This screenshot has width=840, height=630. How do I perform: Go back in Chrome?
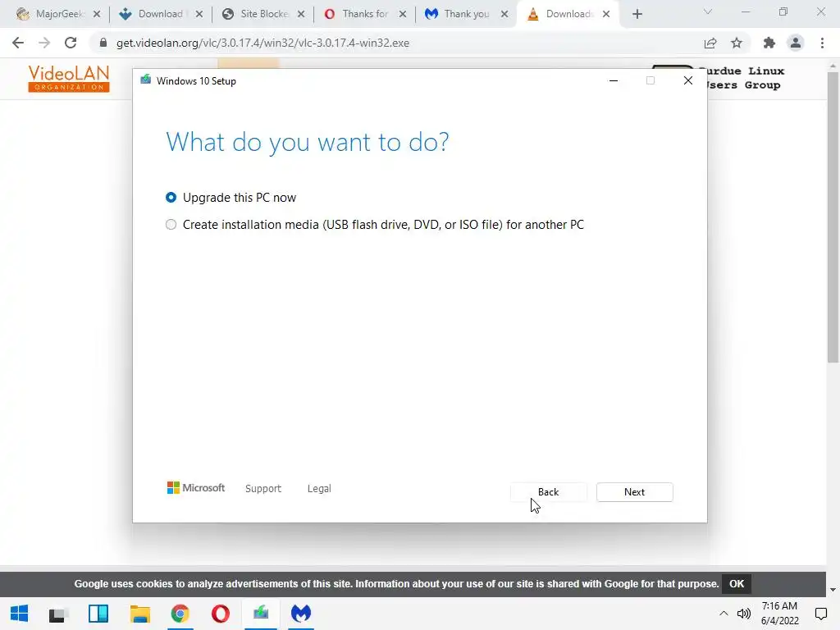18,43
